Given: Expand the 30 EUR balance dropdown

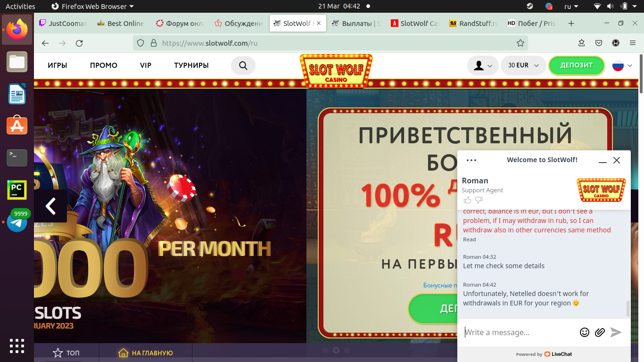Looking at the screenshot, I should click(x=523, y=66).
